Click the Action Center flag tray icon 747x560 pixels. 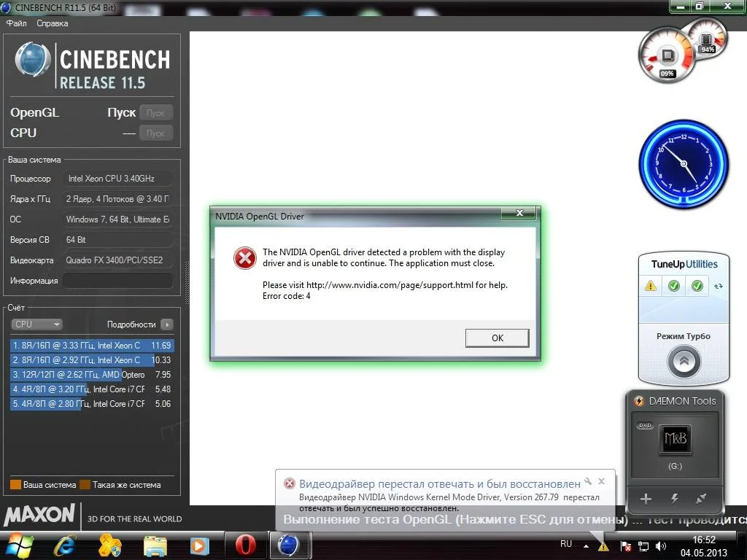click(626, 547)
